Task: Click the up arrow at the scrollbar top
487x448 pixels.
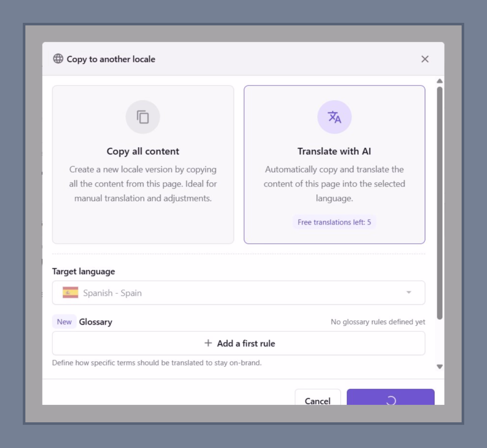Action: [x=439, y=81]
